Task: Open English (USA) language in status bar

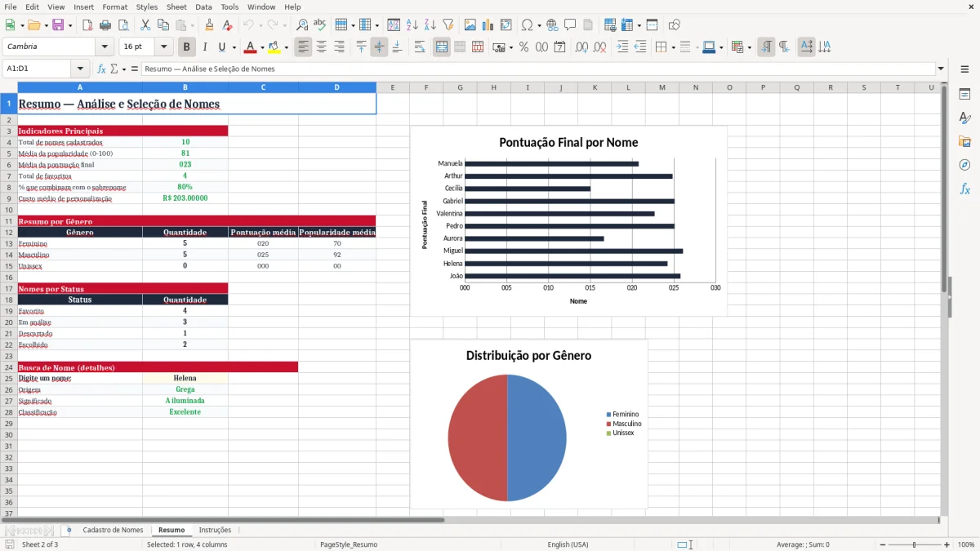Action: pos(568,544)
